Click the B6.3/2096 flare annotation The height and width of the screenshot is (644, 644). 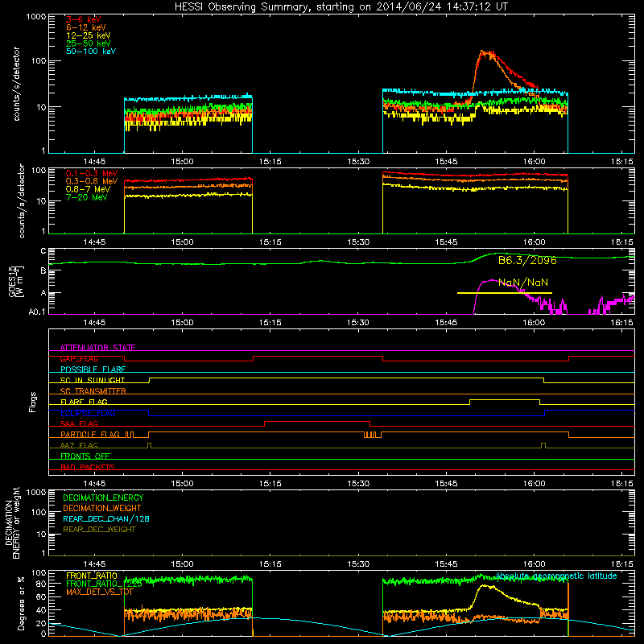527,260
